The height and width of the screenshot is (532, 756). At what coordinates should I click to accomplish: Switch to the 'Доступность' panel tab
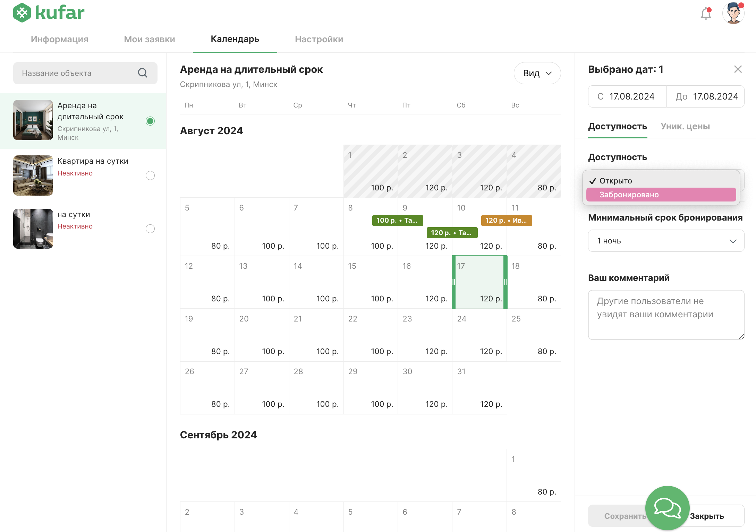coord(618,127)
